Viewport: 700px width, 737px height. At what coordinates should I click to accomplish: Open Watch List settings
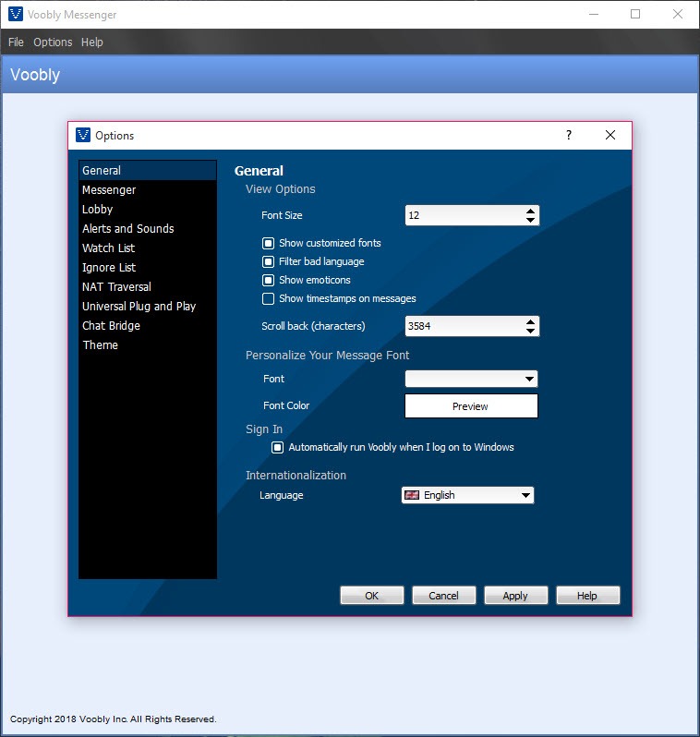(148, 248)
